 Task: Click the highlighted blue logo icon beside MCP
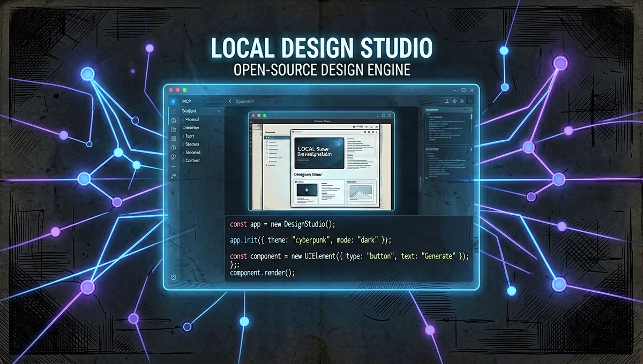[174, 101]
